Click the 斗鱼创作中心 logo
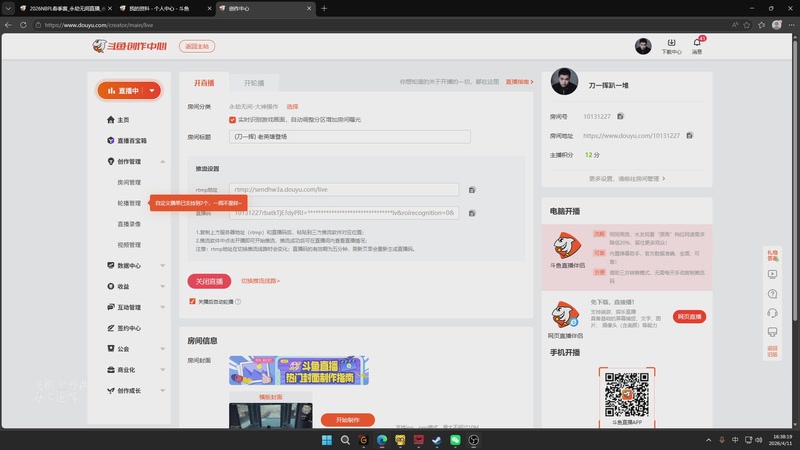 [x=130, y=46]
